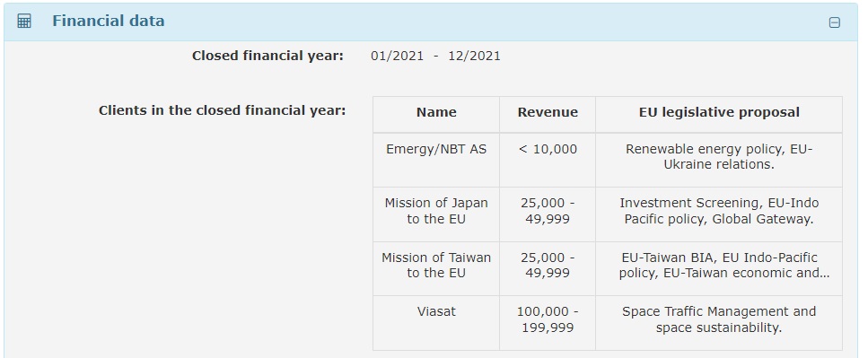
Task: Click the Emergy/NBT AS client name
Action: [x=436, y=150]
